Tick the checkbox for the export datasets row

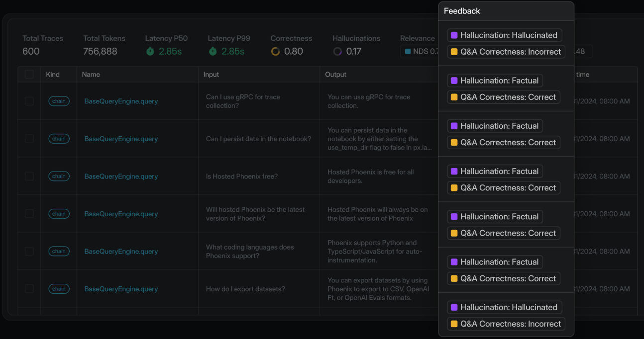(x=29, y=289)
